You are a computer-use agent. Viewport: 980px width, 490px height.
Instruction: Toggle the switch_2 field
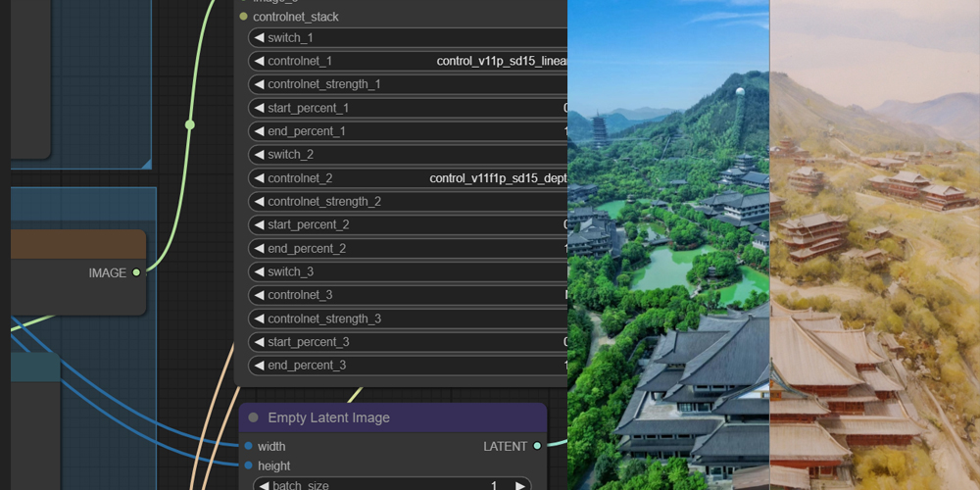coord(408,155)
